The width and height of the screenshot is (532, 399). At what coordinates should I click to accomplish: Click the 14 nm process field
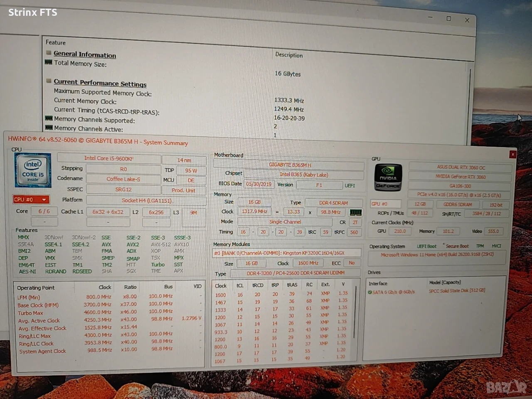click(184, 160)
